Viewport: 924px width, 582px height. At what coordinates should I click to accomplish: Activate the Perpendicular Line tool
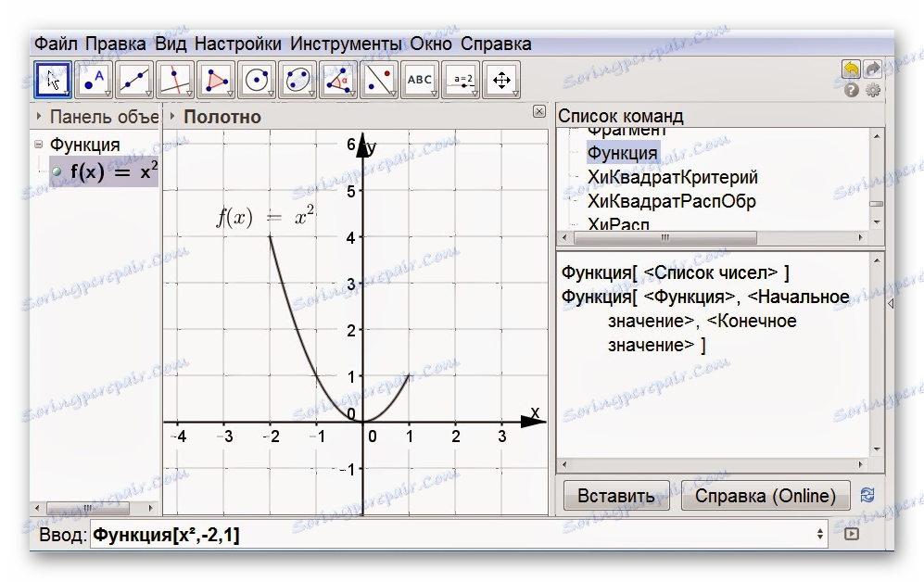tap(175, 79)
